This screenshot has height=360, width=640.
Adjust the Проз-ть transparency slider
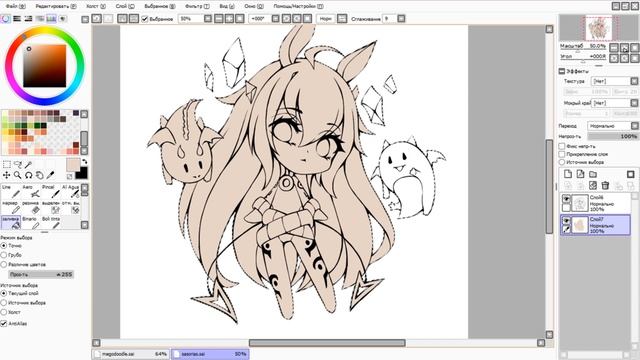[x=41, y=274]
